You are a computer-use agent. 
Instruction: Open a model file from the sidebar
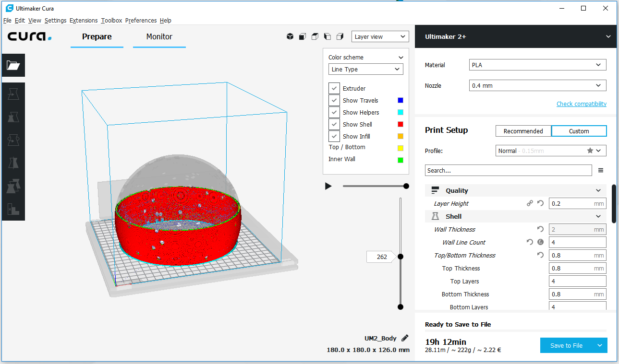tap(13, 65)
